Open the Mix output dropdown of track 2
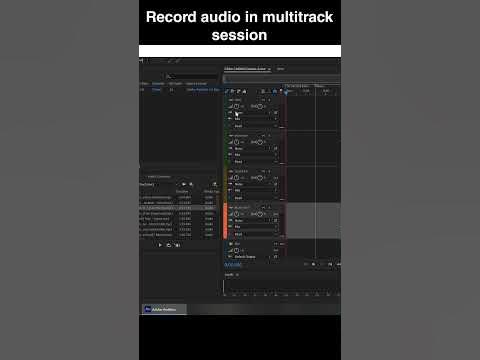This screenshot has height=360, width=480. (x=254, y=155)
